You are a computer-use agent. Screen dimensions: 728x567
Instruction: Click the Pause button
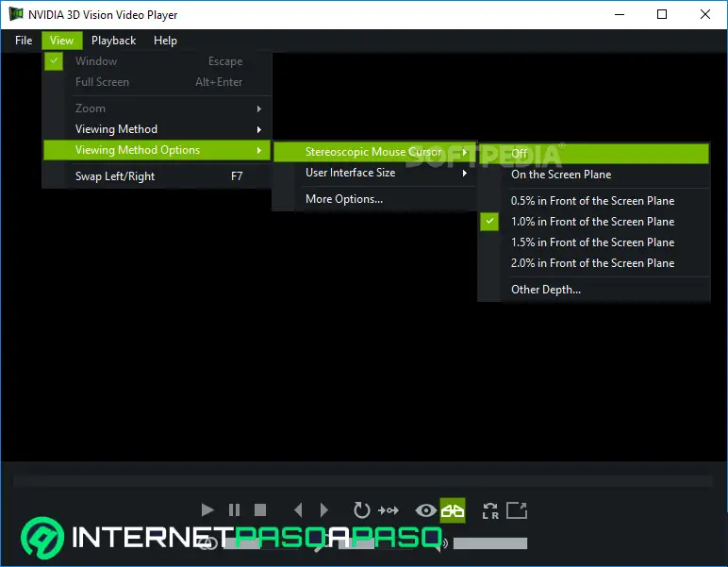click(235, 510)
